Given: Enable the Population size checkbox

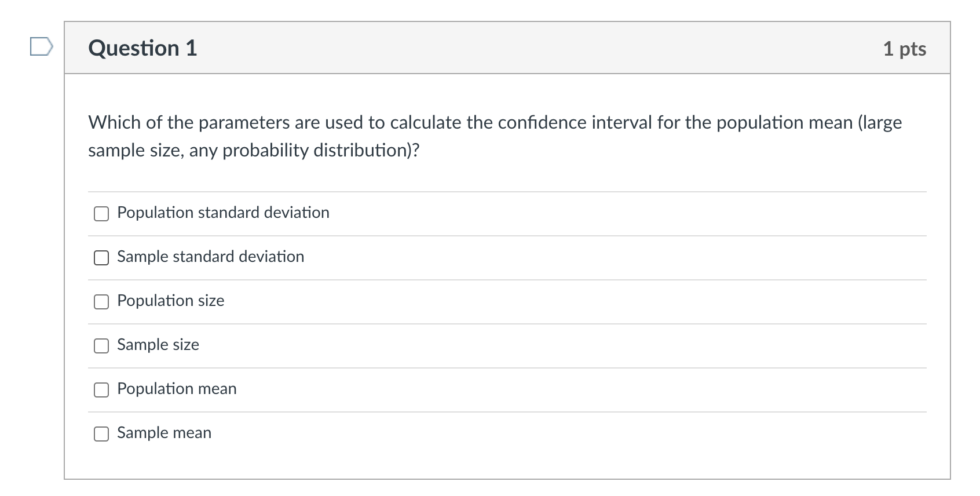Looking at the screenshot, I should coord(101,302).
